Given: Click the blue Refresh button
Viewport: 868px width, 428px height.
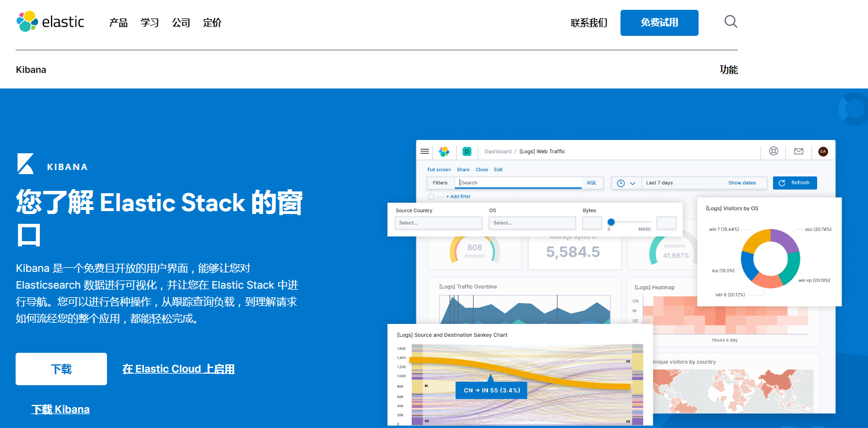Looking at the screenshot, I should click(795, 183).
